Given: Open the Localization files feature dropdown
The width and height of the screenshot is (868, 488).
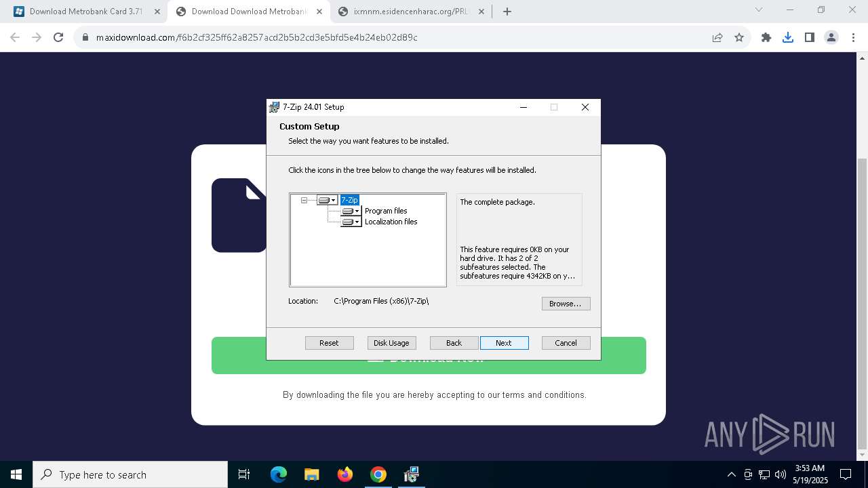Looking at the screenshot, I should [x=351, y=222].
